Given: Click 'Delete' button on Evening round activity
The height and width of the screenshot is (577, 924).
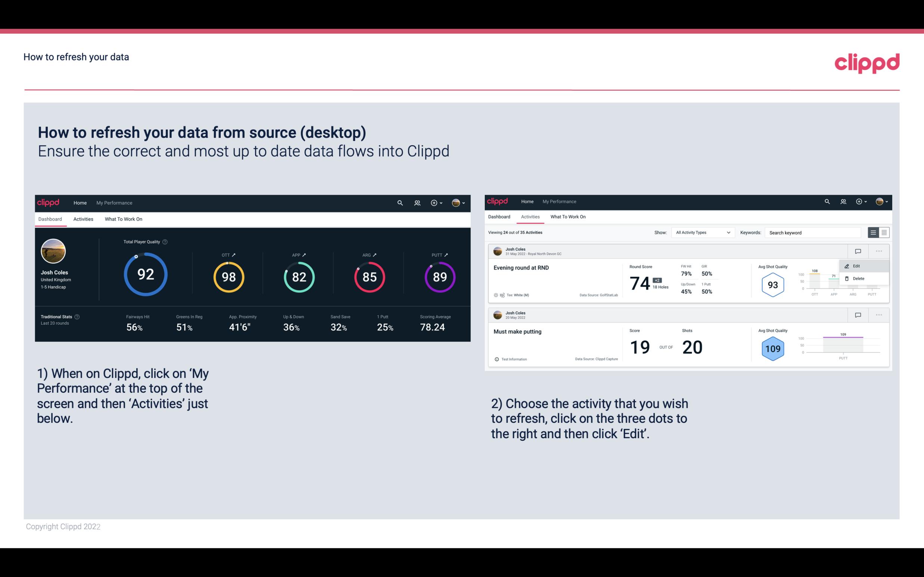Looking at the screenshot, I should point(858,278).
